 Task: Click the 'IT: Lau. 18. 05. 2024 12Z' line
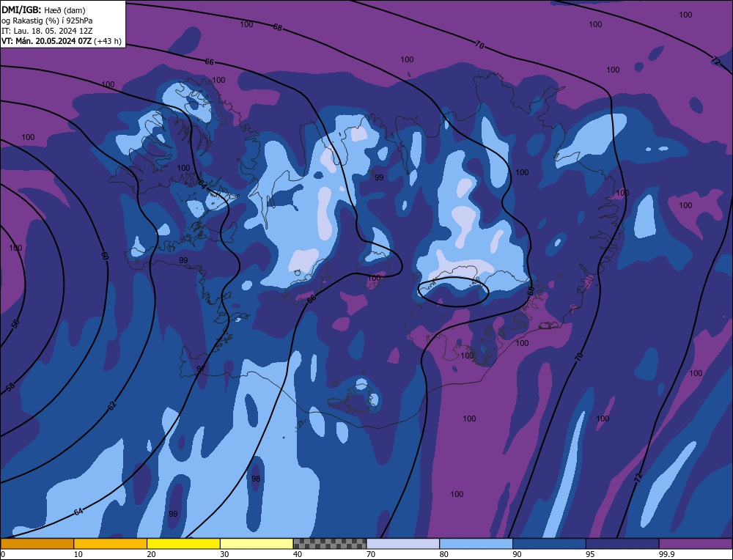(47, 31)
